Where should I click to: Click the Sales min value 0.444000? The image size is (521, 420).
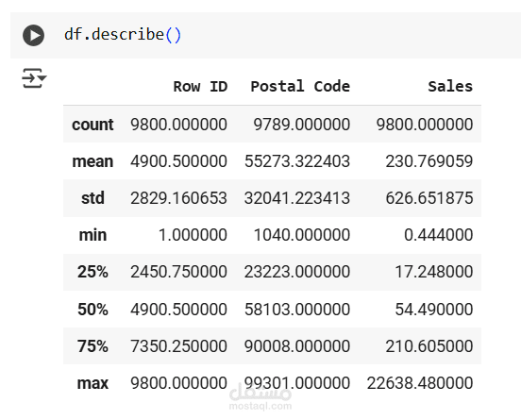[x=439, y=235]
